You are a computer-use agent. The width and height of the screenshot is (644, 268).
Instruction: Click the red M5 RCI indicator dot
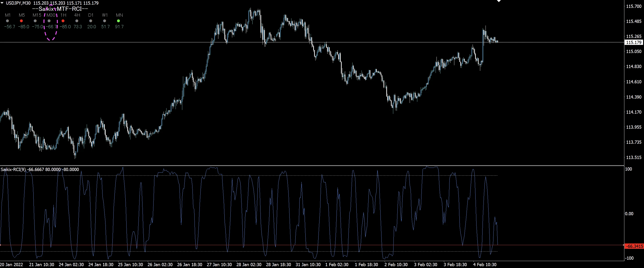pyautogui.click(x=21, y=21)
